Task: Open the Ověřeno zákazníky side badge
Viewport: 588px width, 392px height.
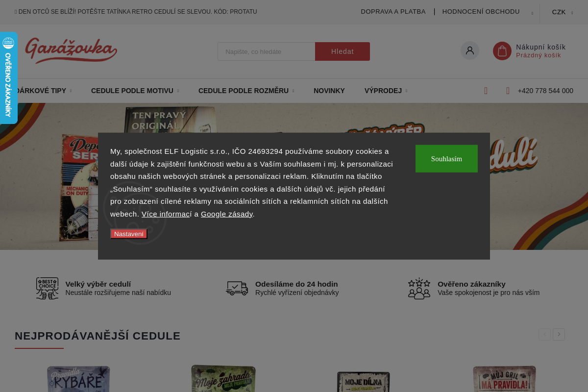Action: click(8, 78)
